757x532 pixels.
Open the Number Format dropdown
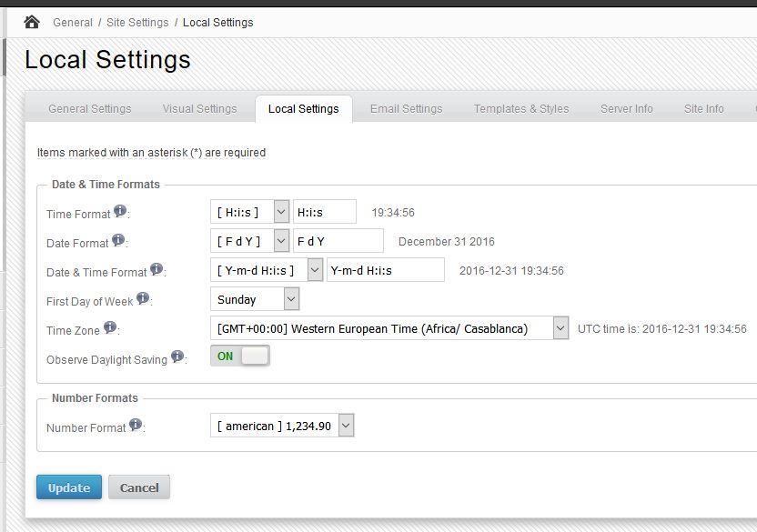(x=281, y=426)
